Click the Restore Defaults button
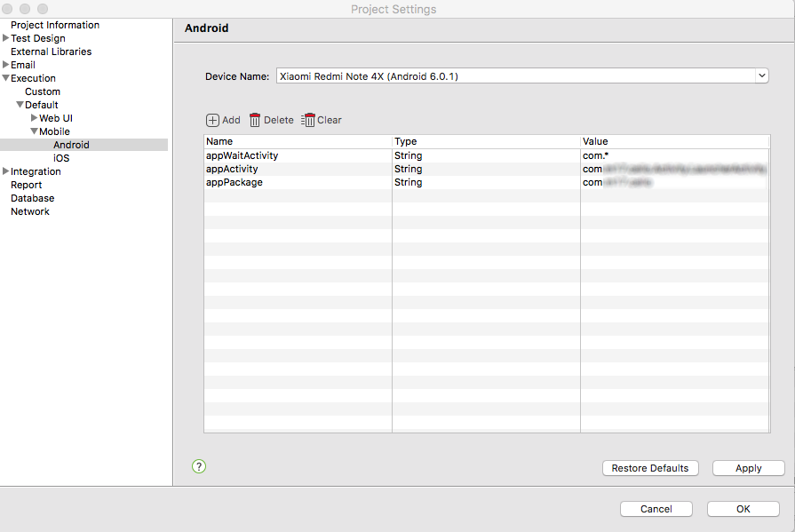The width and height of the screenshot is (795, 532). point(650,468)
